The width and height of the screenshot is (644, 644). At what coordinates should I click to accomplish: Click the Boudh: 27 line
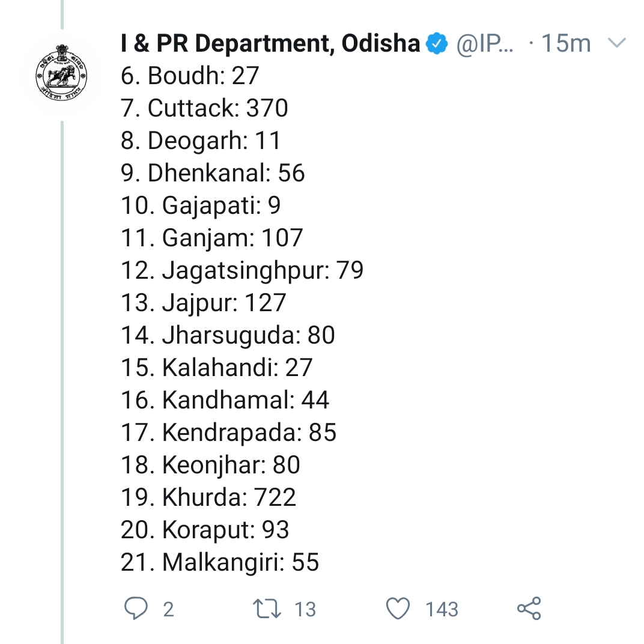pyautogui.click(x=190, y=76)
